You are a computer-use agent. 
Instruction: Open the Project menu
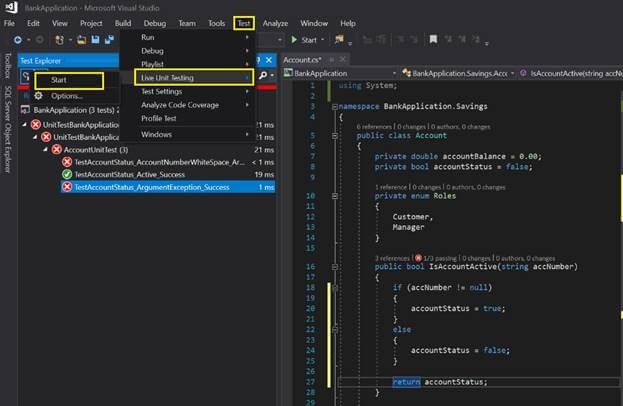[x=91, y=23]
